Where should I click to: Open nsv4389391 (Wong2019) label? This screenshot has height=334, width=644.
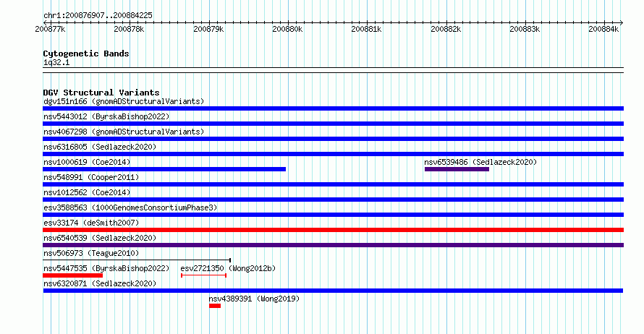[x=254, y=299]
